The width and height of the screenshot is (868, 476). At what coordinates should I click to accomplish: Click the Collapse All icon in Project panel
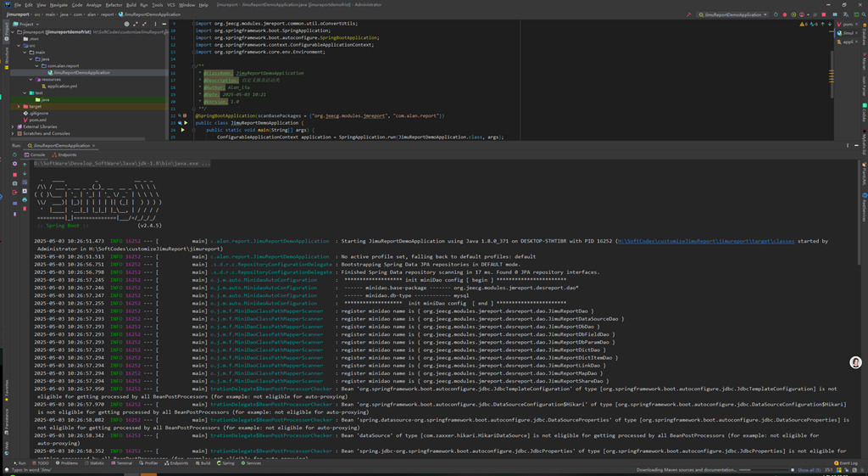pos(144,25)
